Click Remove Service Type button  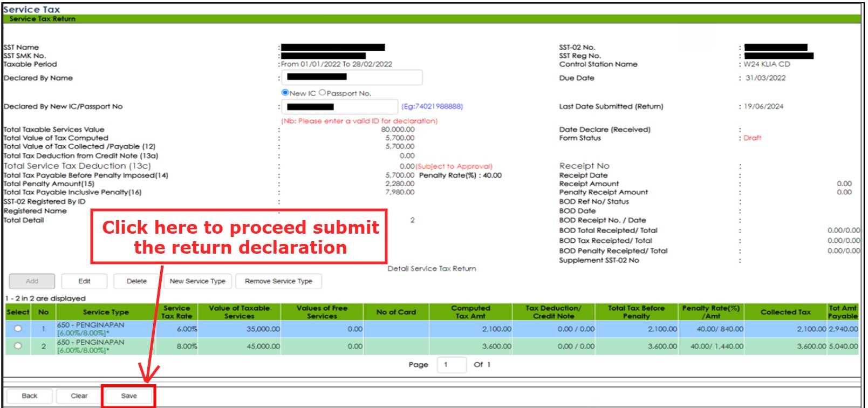tap(278, 281)
